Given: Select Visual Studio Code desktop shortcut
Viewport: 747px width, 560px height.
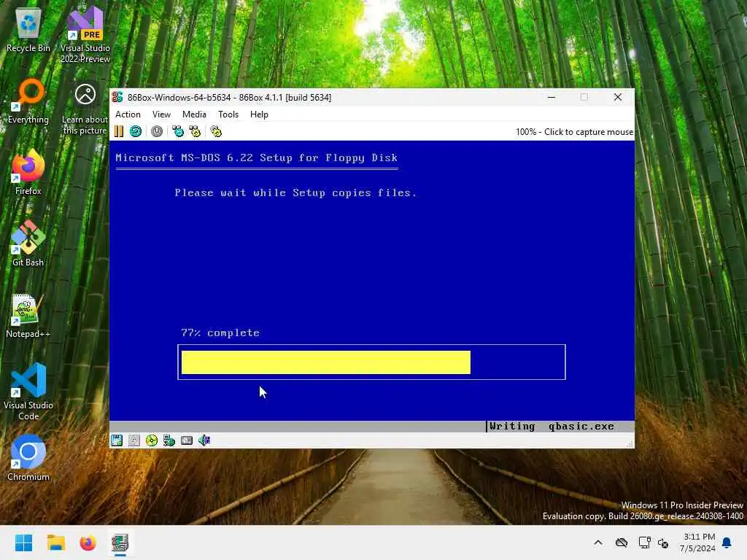Looking at the screenshot, I should click(x=28, y=392).
